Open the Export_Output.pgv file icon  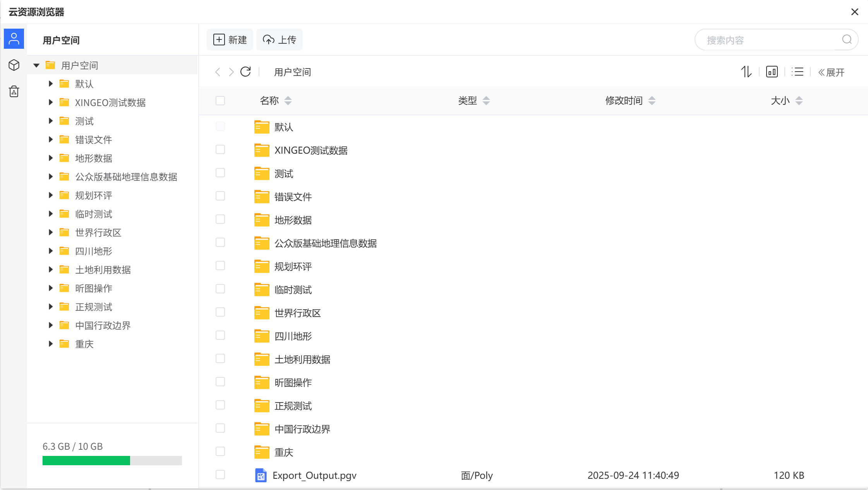[261, 475]
